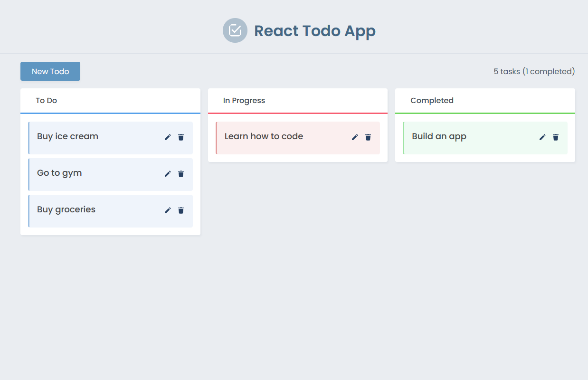
Task: Click the trash icon for Build an app
Action: pos(556,137)
